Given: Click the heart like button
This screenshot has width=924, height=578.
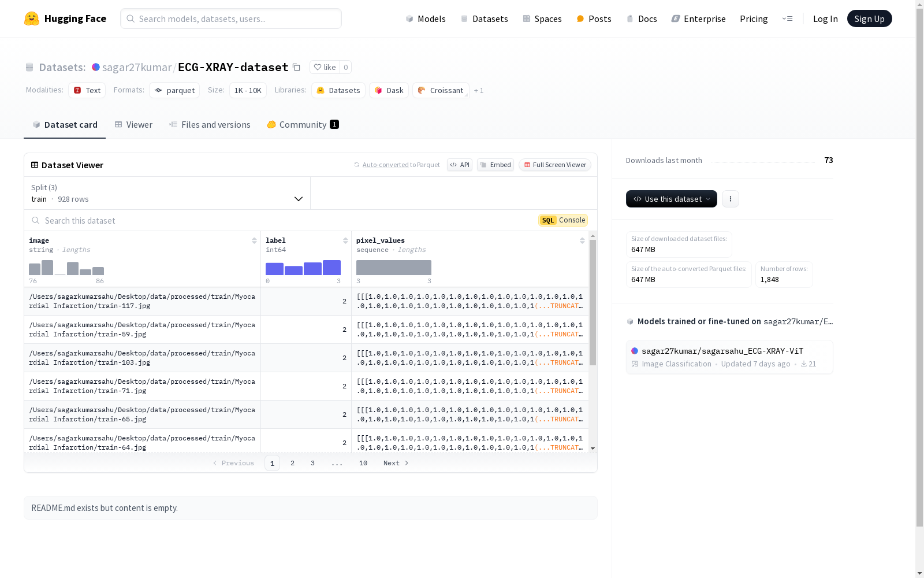Looking at the screenshot, I should pyautogui.click(x=325, y=67).
